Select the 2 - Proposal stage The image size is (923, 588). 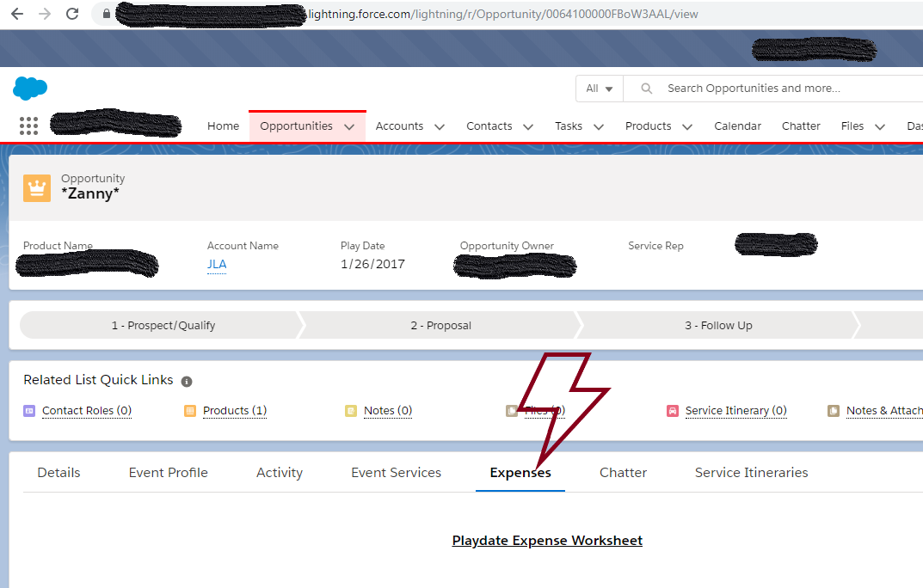pos(441,325)
